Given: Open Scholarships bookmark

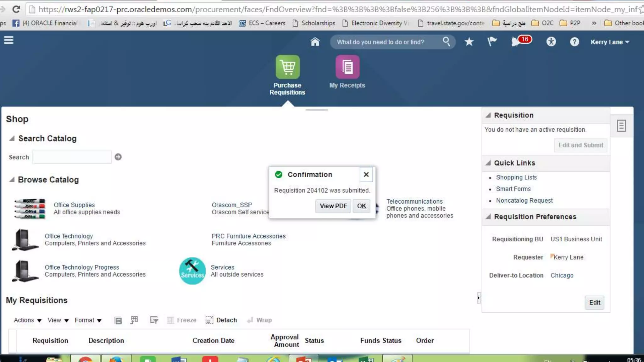Looking at the screenshot, I should [x=314, y=23].
